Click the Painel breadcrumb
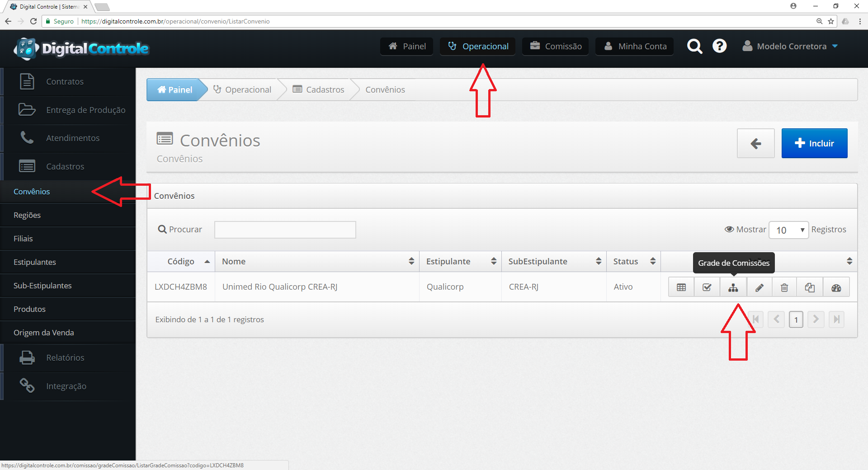 pos(175,89)
